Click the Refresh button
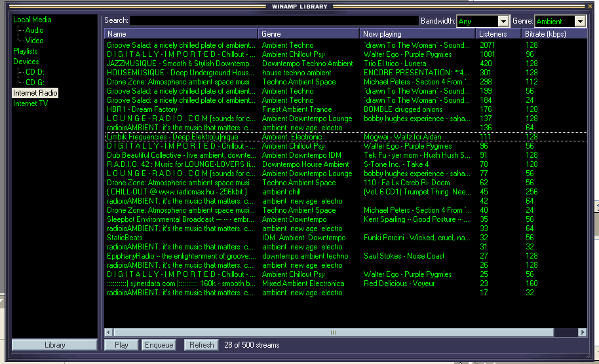This screenshot has height=364, width=599. click(x=201, y=345)
